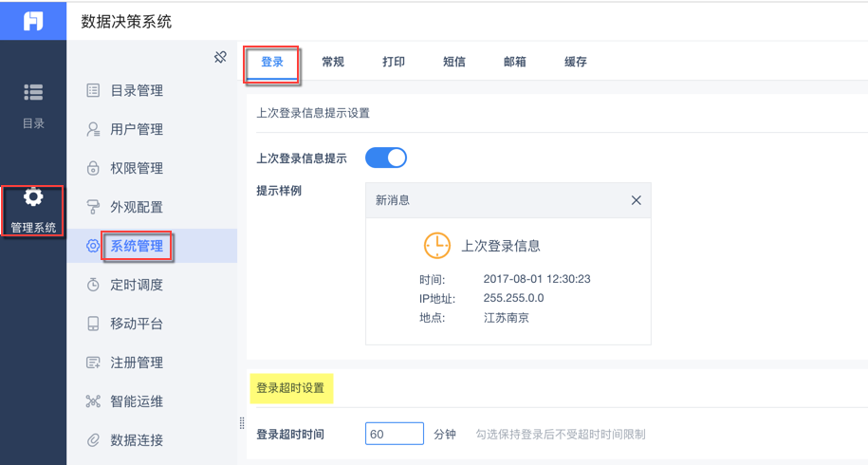Image resolution: width=868 pixels, height=465 pixels.
Task: Open the 短信 tab
Action: pyautogui.click(x=454, y=62)
